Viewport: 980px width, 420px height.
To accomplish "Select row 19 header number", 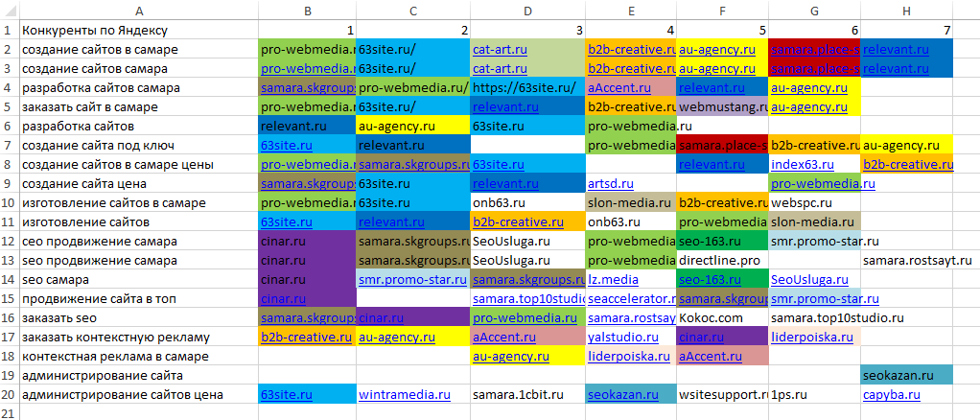I will click(10, 376).
